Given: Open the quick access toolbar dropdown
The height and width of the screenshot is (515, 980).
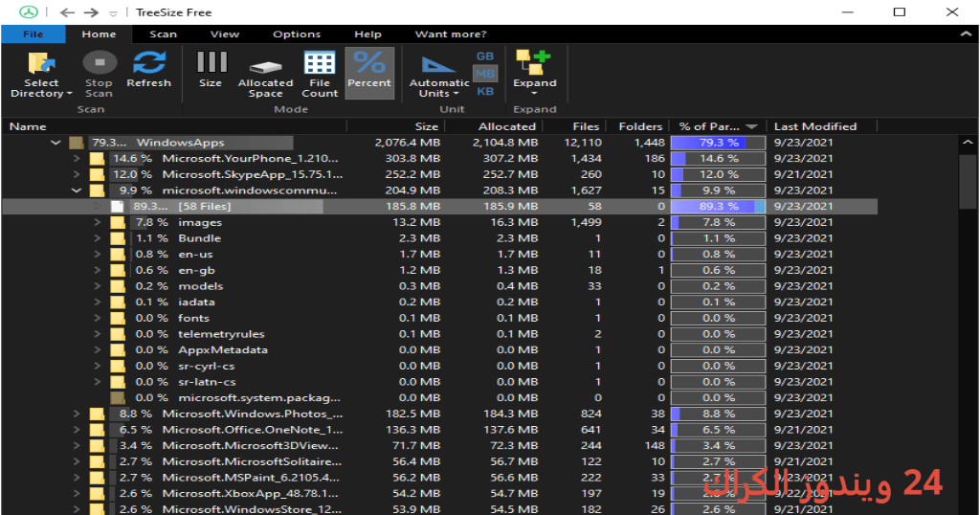Looking at the screenshot, I should 113,13.
